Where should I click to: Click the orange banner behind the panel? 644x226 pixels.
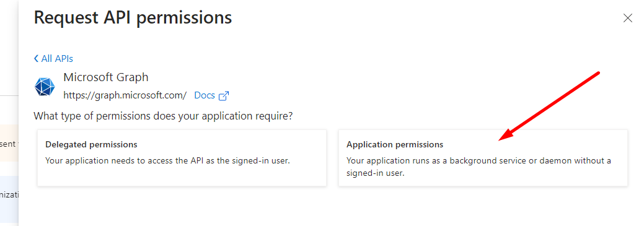[x=9, y=143]
